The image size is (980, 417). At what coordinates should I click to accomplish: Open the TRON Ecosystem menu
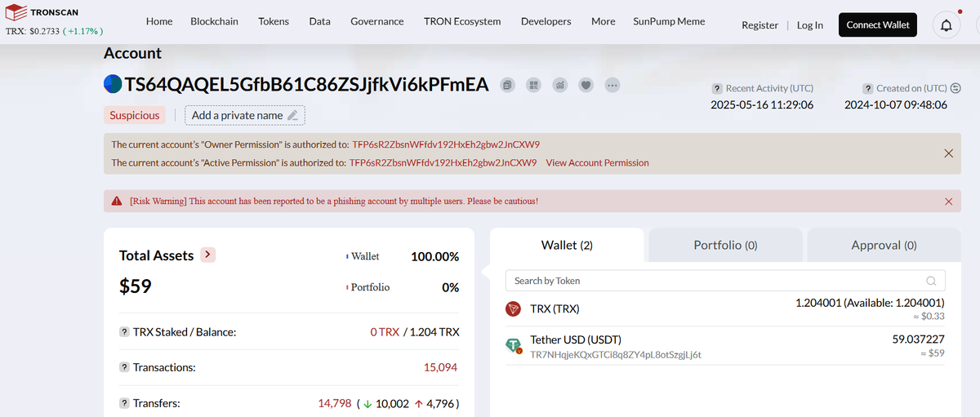[x=462, y=21]
